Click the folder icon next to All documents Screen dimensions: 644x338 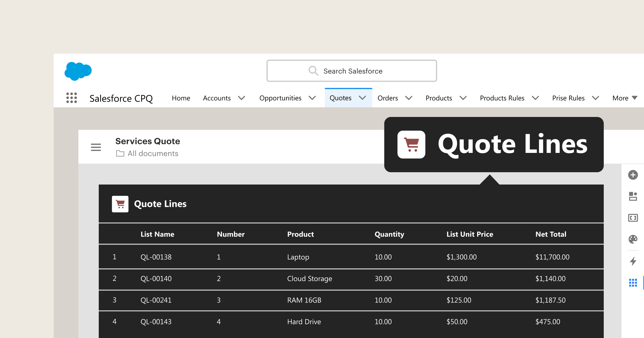120,153
